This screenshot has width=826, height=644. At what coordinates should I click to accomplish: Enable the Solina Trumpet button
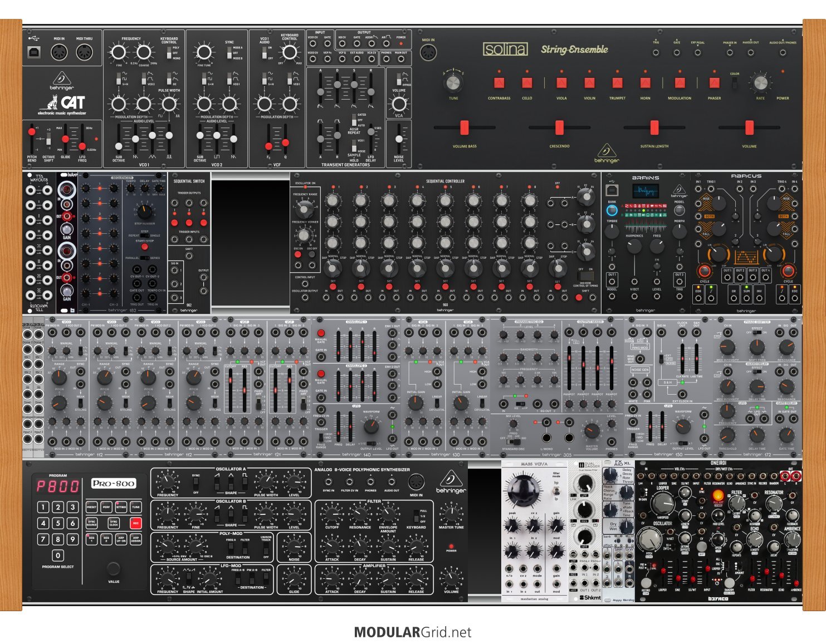617,83
